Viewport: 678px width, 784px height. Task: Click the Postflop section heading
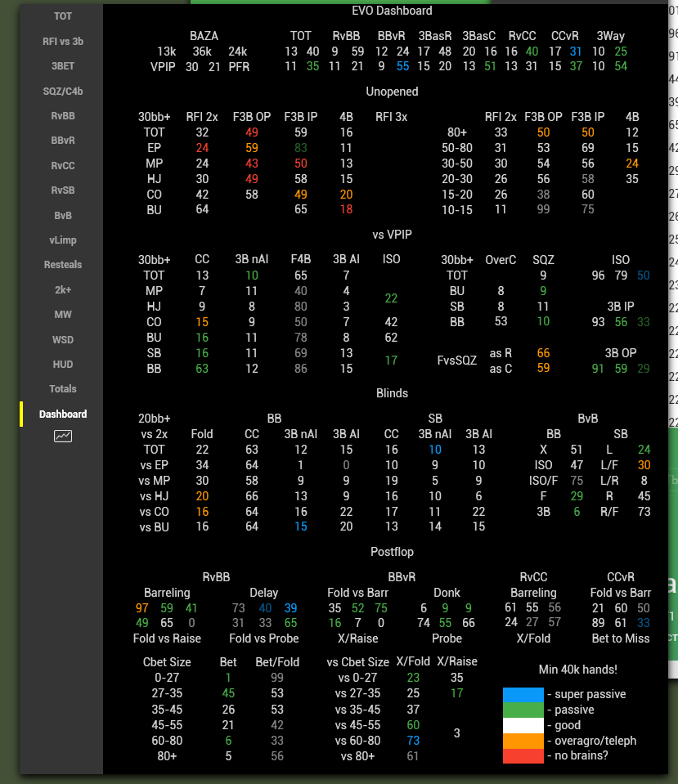point(392,552)
